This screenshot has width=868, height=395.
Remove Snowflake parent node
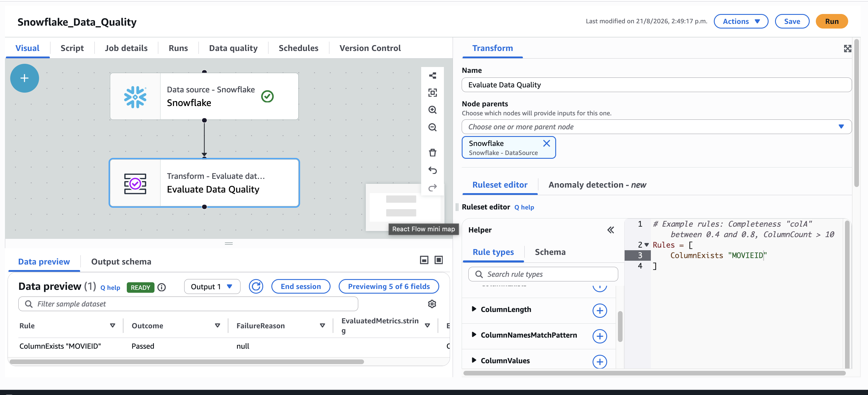[546, 143]
